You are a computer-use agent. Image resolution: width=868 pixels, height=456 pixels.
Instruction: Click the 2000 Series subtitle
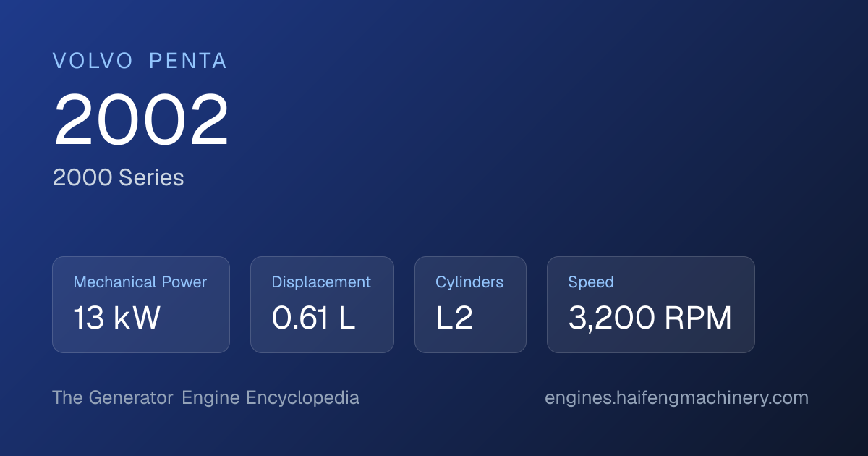118,177
